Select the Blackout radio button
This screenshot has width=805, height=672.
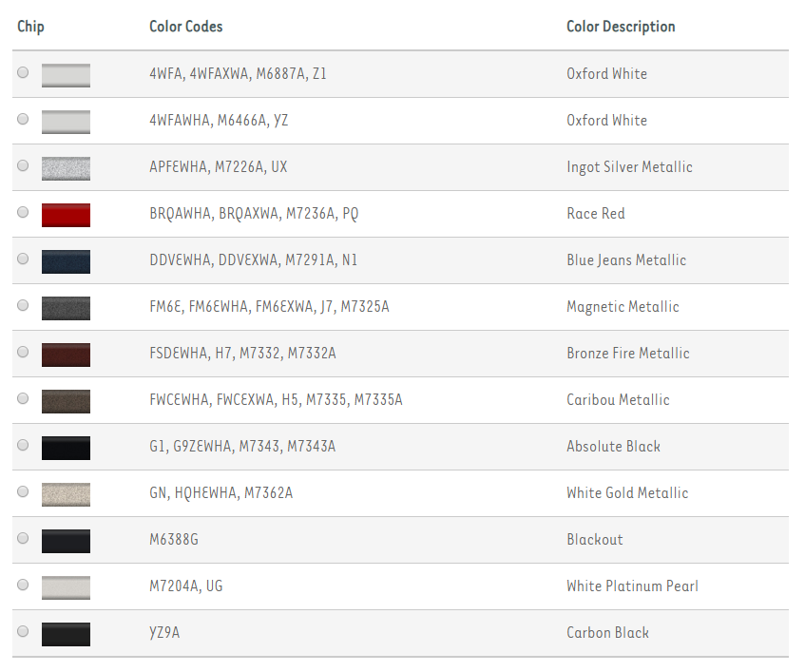[22, 538]
